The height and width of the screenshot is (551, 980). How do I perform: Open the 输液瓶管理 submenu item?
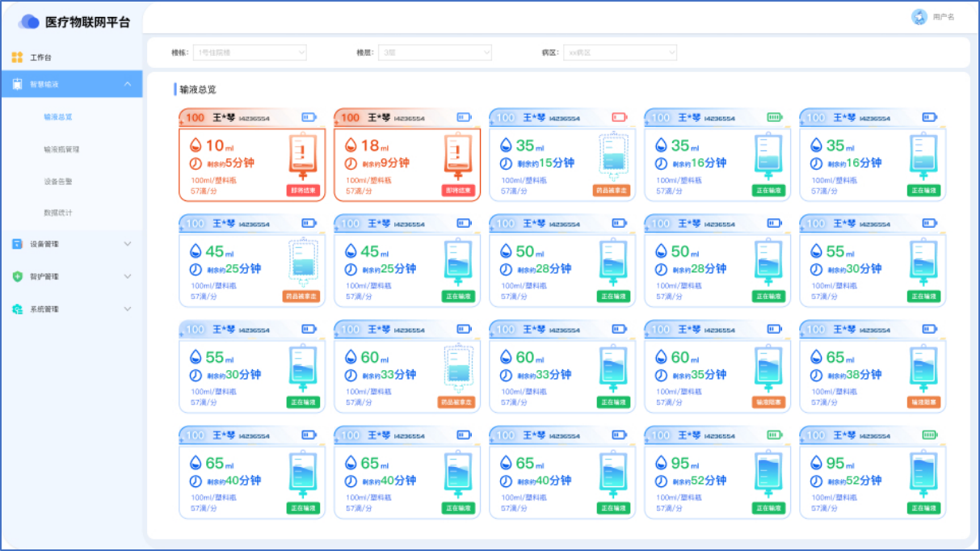pos(61,149)
